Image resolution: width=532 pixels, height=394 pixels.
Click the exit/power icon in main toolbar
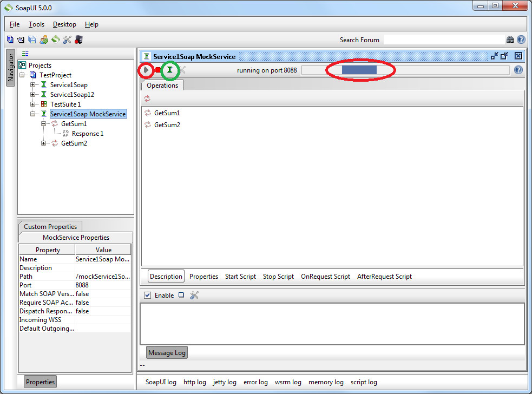tap(78, 40)
